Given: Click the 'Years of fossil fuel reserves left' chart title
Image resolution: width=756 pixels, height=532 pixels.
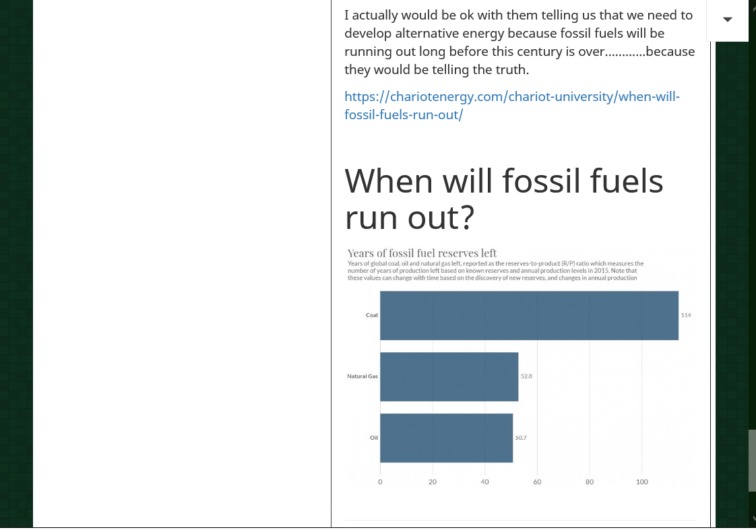Looking at the screenshot, I should coord(422,253).
